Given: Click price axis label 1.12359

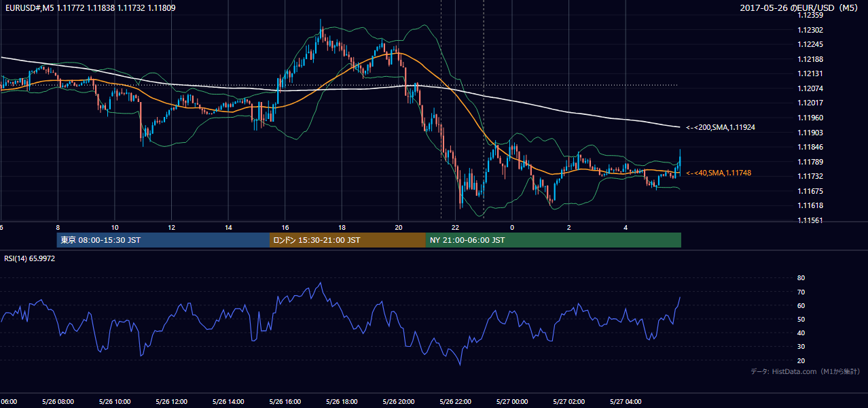Looking at the screenshot, I should [809, 15].
